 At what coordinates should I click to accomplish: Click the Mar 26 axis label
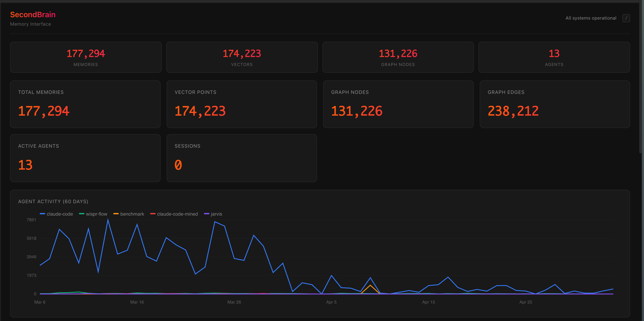pos(234,302)
